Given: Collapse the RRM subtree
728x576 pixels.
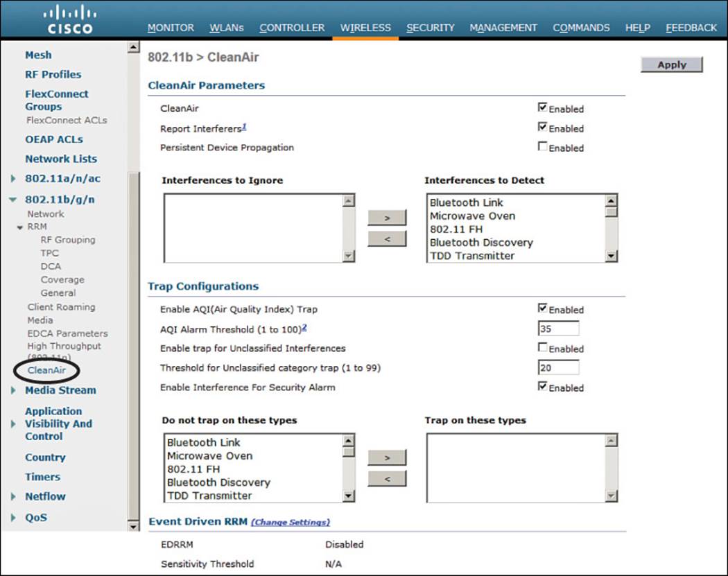Looking at the screenshot, I should click(20, 227).
